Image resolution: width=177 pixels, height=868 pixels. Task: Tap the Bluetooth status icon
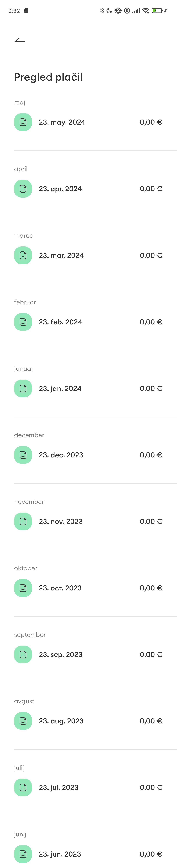(x=102, y=10)
